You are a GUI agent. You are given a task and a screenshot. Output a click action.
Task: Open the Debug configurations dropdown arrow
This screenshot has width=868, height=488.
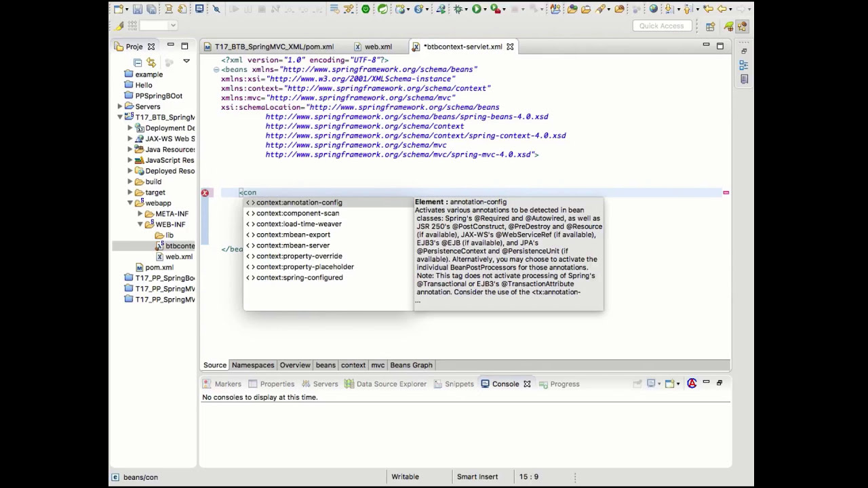click(467, 9)
